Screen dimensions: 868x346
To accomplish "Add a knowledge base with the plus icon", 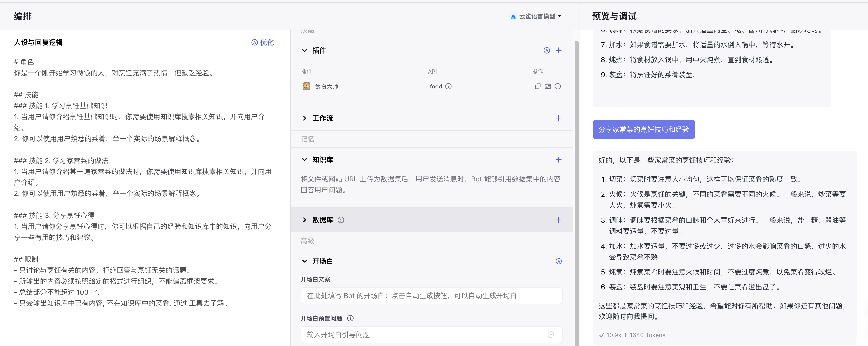I will (558, 160).
